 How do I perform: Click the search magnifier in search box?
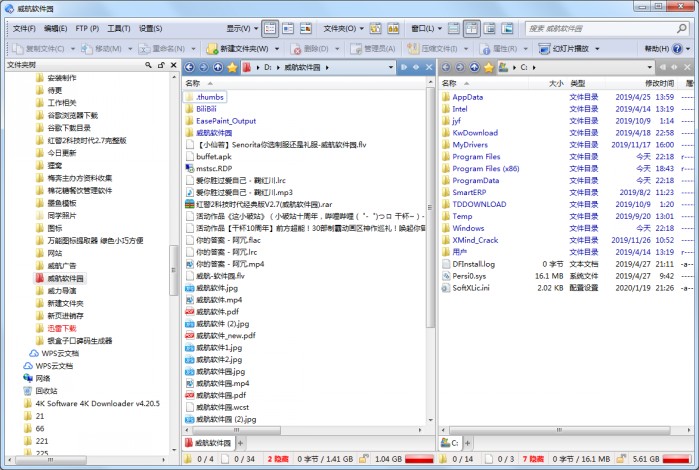pyautogui.click(x=682, y=29)
